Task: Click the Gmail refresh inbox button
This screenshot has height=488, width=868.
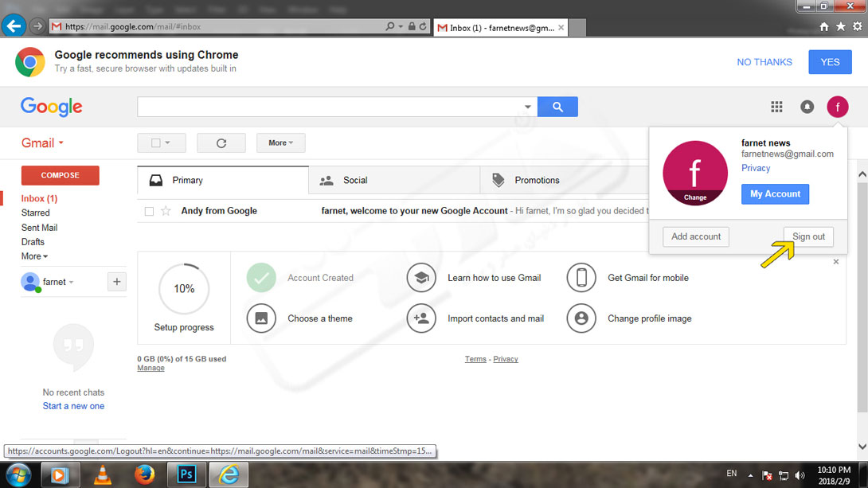Action: point(221,142)
